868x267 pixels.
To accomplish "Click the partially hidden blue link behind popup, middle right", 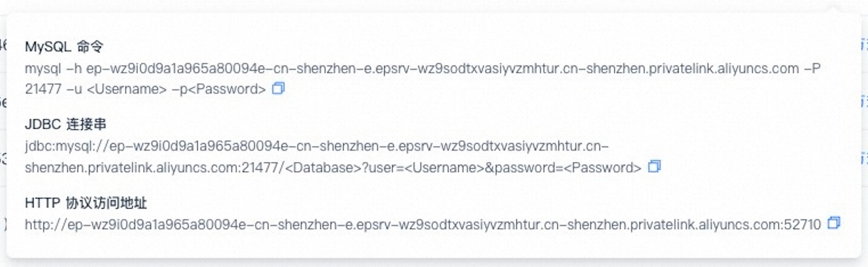I will coord(864,102).
